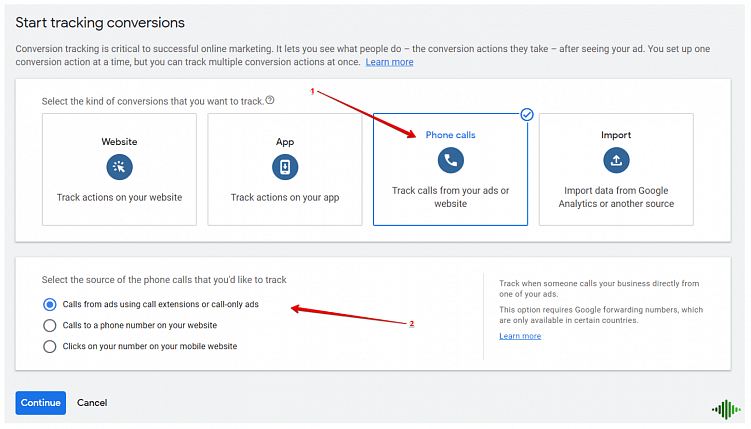Click the 'Import' card title
Viewport: 751px width, 429px height.
(x=616, y=135)
